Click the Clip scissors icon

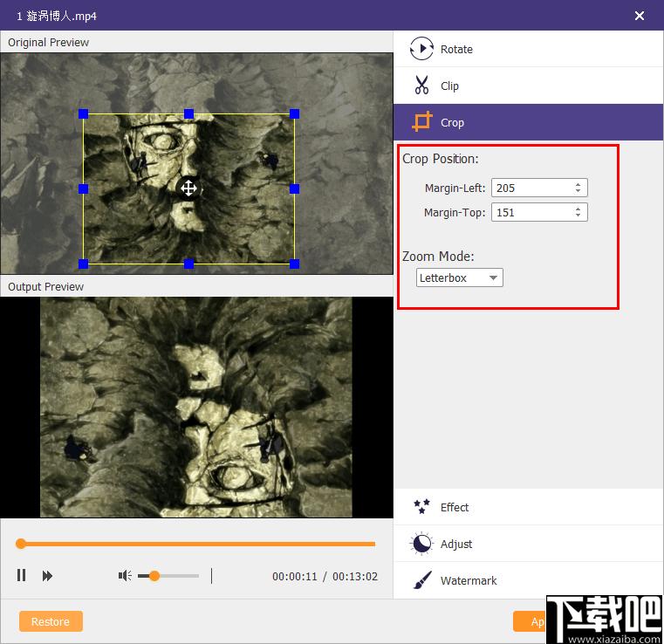[x=421, y=86]
